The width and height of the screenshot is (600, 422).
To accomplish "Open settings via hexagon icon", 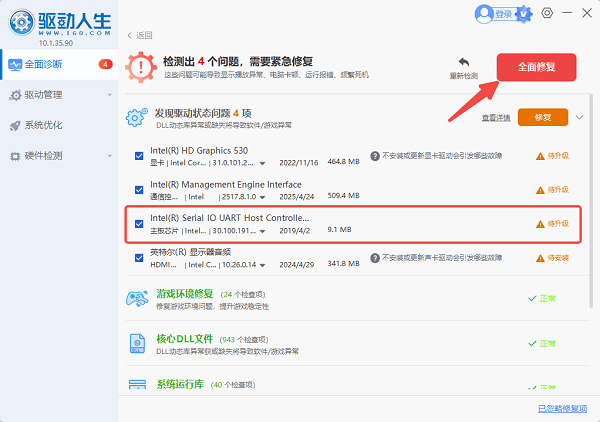I will pos(547,13).
